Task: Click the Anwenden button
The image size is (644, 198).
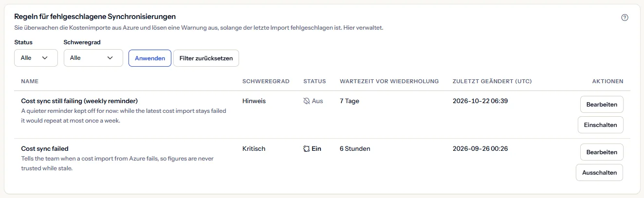Action: (150, 58)
